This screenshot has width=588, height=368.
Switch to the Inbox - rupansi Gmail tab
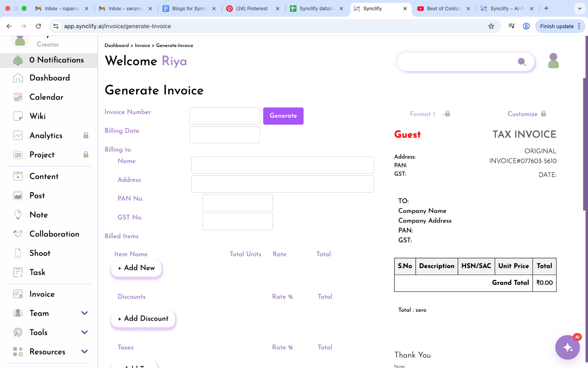[x=61, y=9]
